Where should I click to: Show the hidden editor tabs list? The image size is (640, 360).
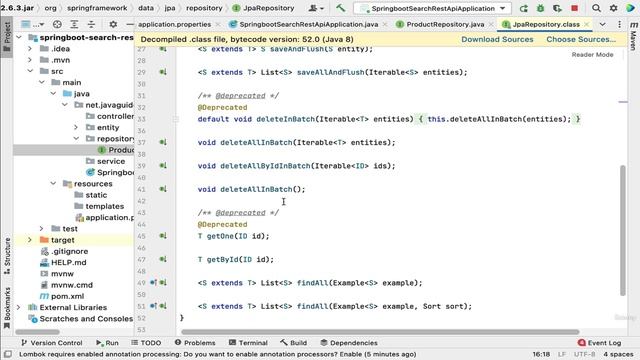click(602, 24)
